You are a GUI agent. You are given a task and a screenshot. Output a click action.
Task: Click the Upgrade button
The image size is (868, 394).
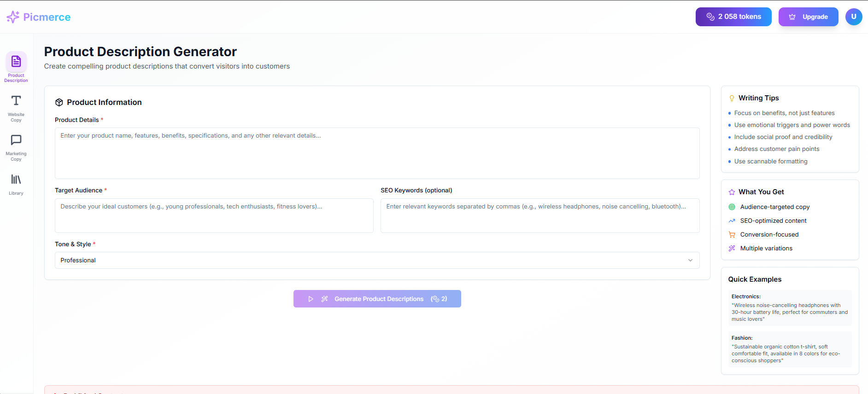(x=809, y=17)
